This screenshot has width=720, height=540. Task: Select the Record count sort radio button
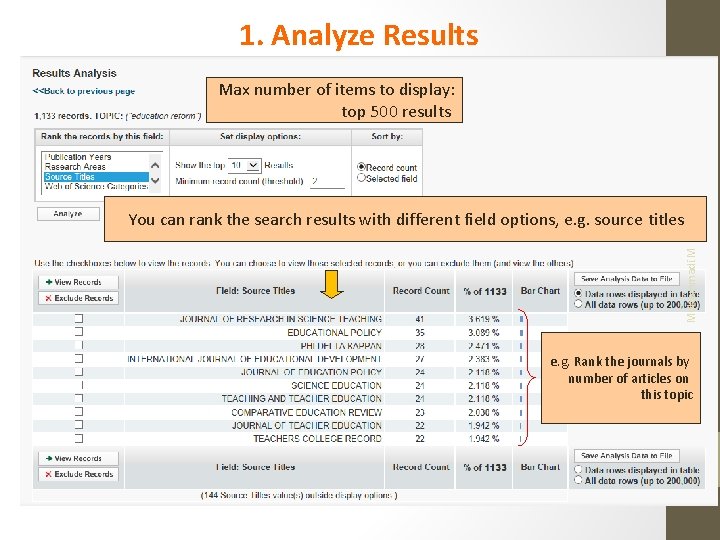pos(361,167)
